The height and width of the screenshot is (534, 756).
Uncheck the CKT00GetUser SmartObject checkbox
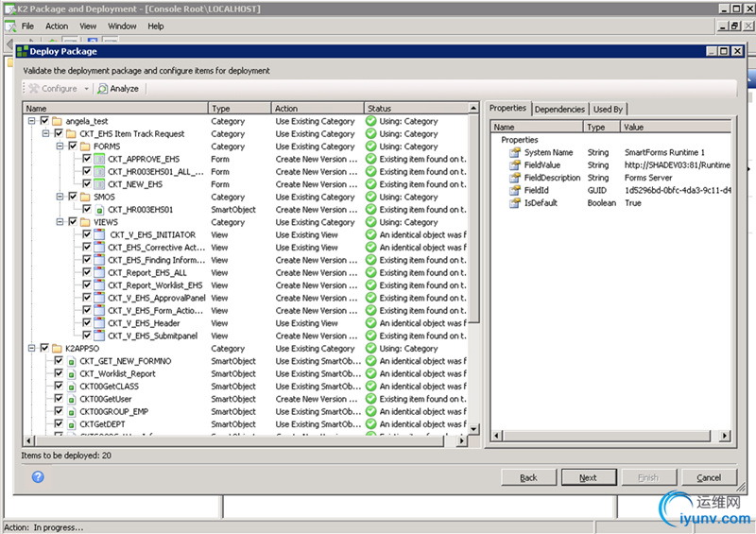[58, 399]
